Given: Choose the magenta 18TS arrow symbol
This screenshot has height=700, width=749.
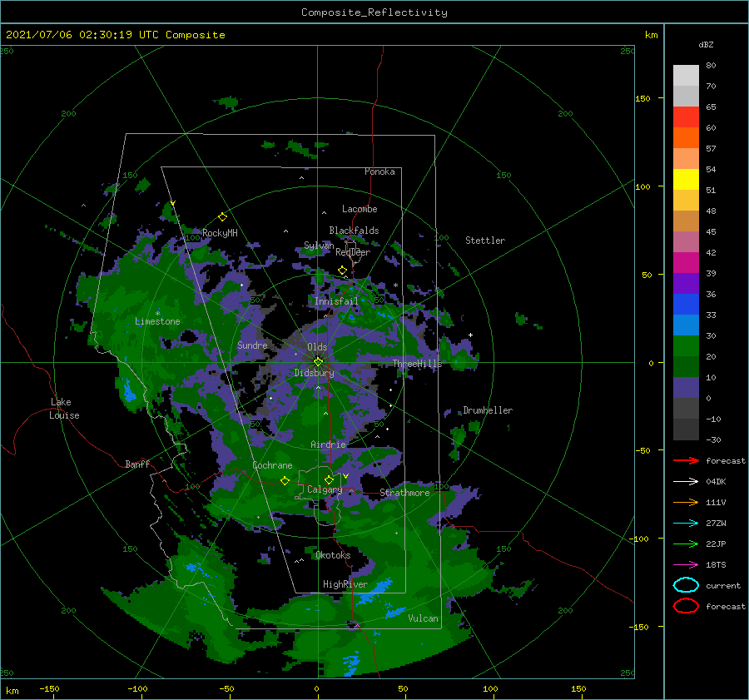Looking at the screenshot, I should 686,565.
